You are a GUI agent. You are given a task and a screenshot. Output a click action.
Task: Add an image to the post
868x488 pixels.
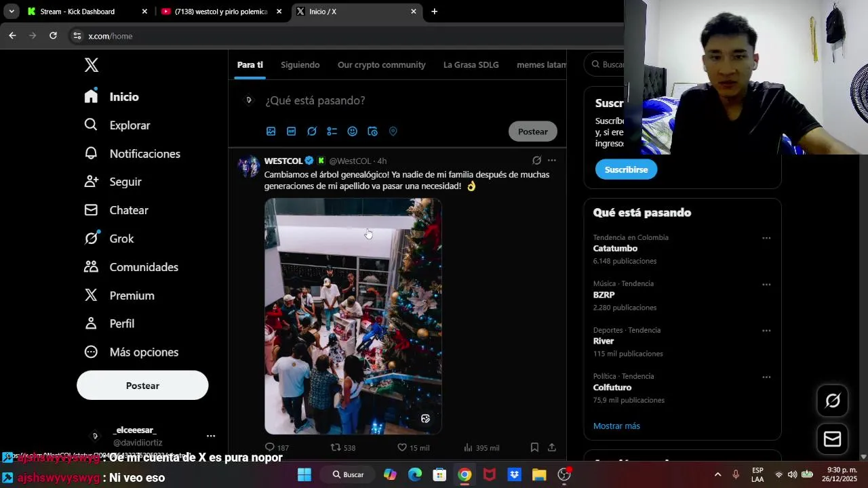coord(271,131)
